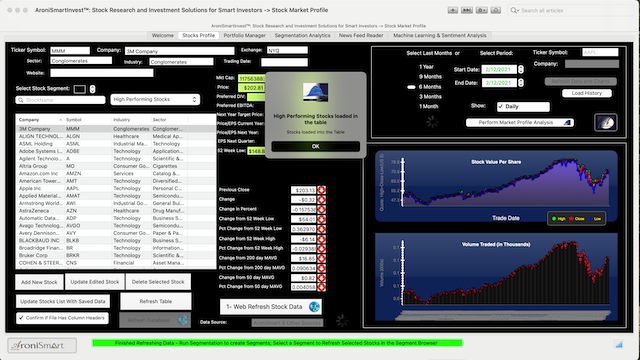
Task: Open the gear dropdown in the title bar
Action: click(x=481, y=10)
